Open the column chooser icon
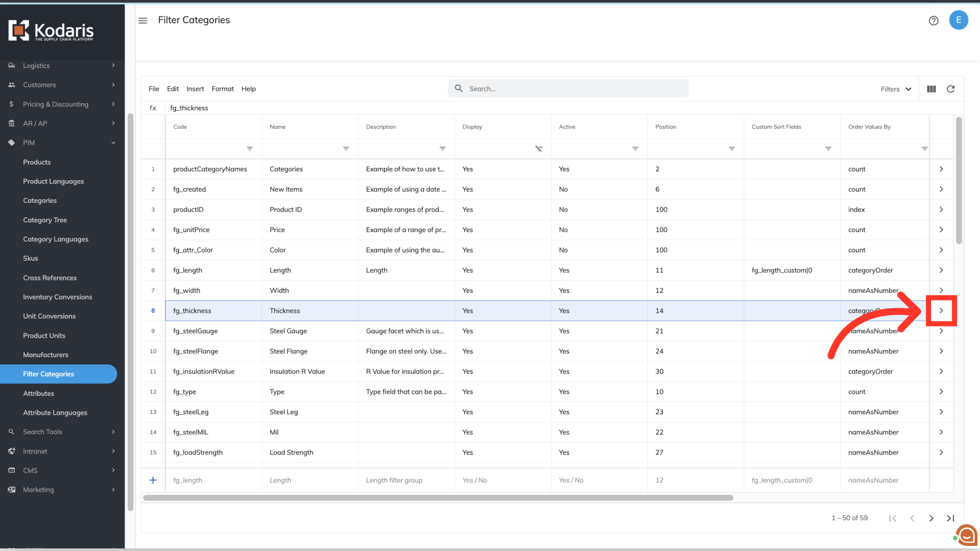The width and height of the screenshot is (980, 551). pyautogui.click(x=932, y=89)
